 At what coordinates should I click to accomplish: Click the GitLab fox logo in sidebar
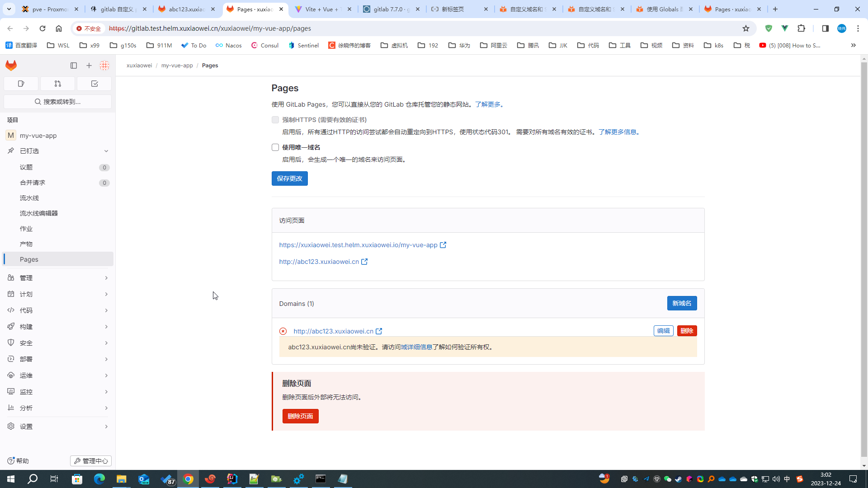[x=11, y=66]
